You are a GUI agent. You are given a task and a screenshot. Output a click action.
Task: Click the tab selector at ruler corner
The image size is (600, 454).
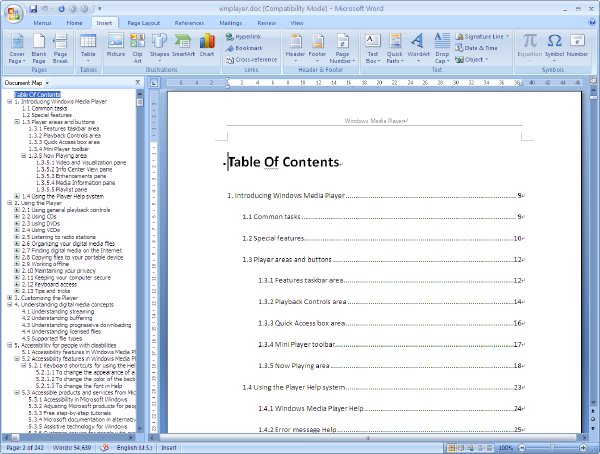coord(154,83)
